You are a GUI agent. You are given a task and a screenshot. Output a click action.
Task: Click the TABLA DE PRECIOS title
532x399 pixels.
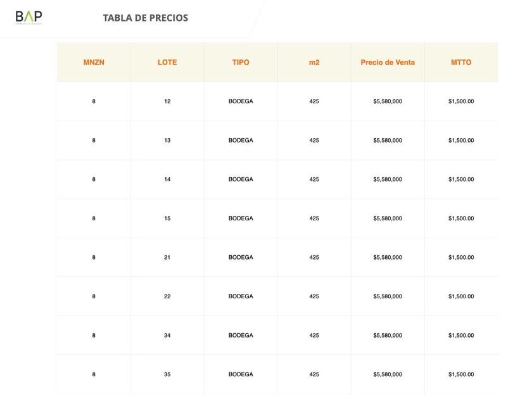tap(145, 18)
